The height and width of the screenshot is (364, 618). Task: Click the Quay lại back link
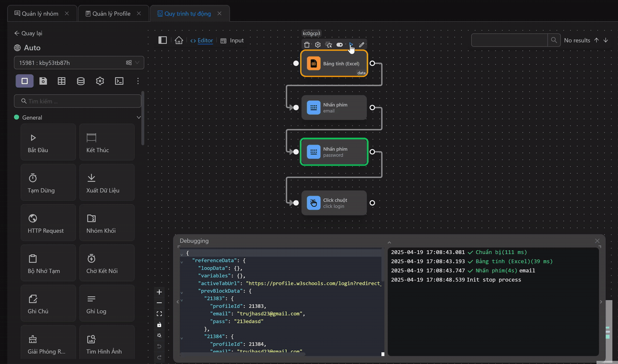coord(28,33)
